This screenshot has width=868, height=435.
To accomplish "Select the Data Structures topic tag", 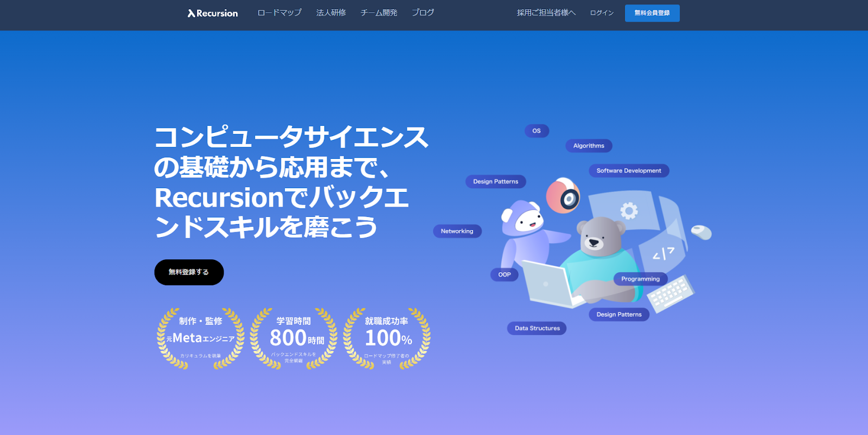I will click(x=537, y=328).
